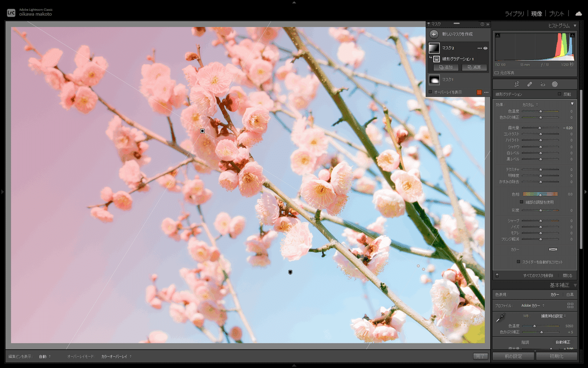Screen dimensions: 588x368
Task: Switch to the ライブラリ module
Action: pos(515,14)
